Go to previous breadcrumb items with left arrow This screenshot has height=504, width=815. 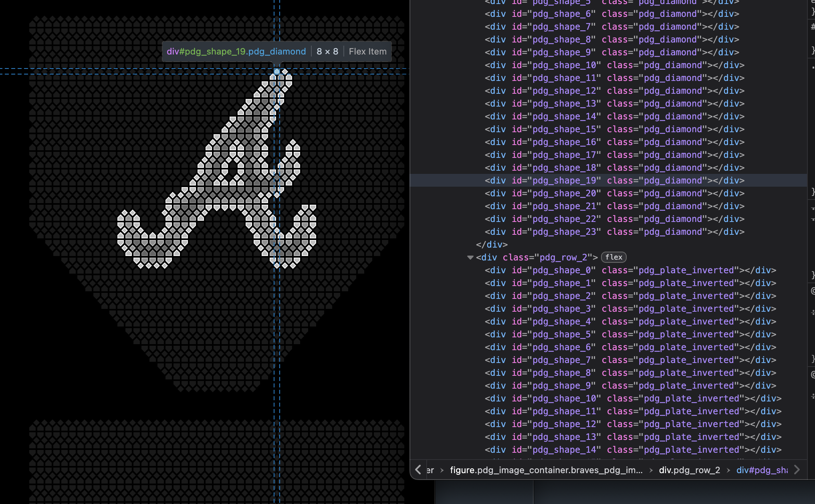point(418,470)
